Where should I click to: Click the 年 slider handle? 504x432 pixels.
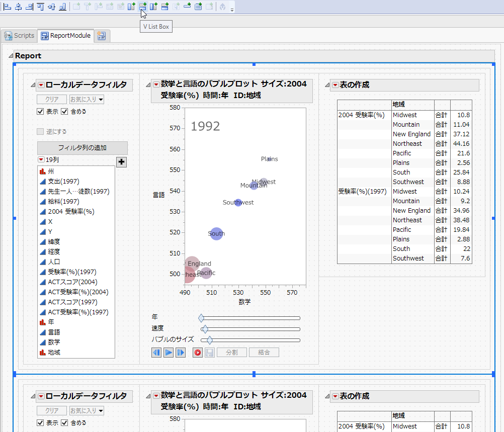coord(202,318)
